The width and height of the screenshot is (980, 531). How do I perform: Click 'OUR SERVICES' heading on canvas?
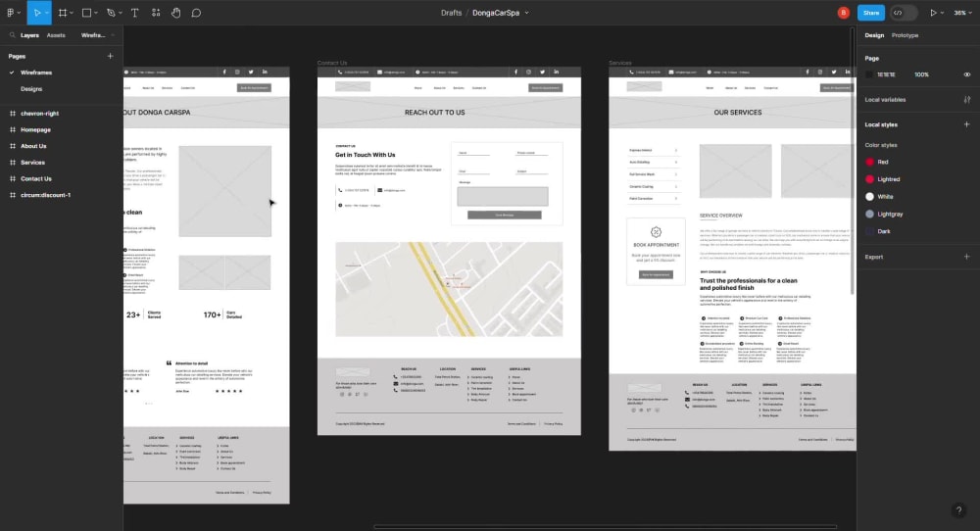click(738, 113)
